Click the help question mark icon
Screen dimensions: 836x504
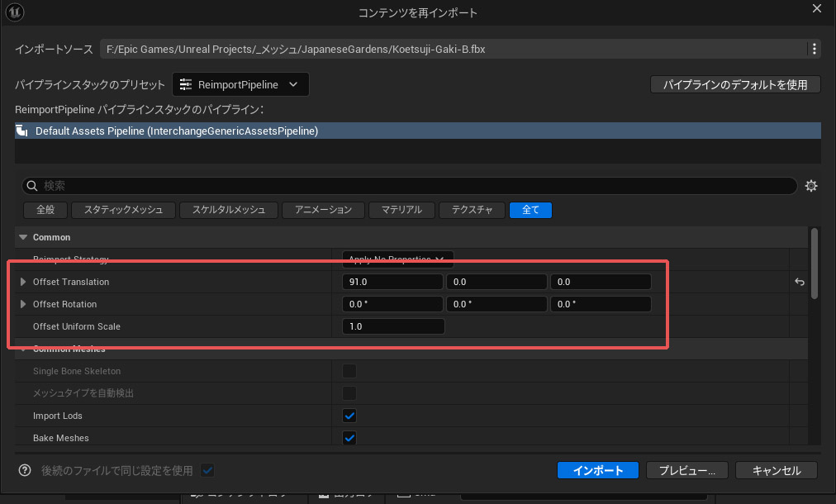pyautogui.click(x=25, y=470)
